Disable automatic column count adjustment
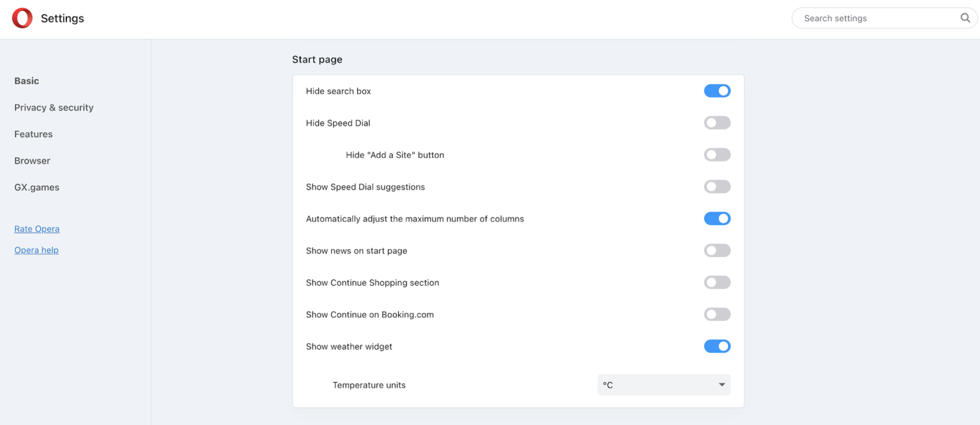 click(x=717, y=218)
